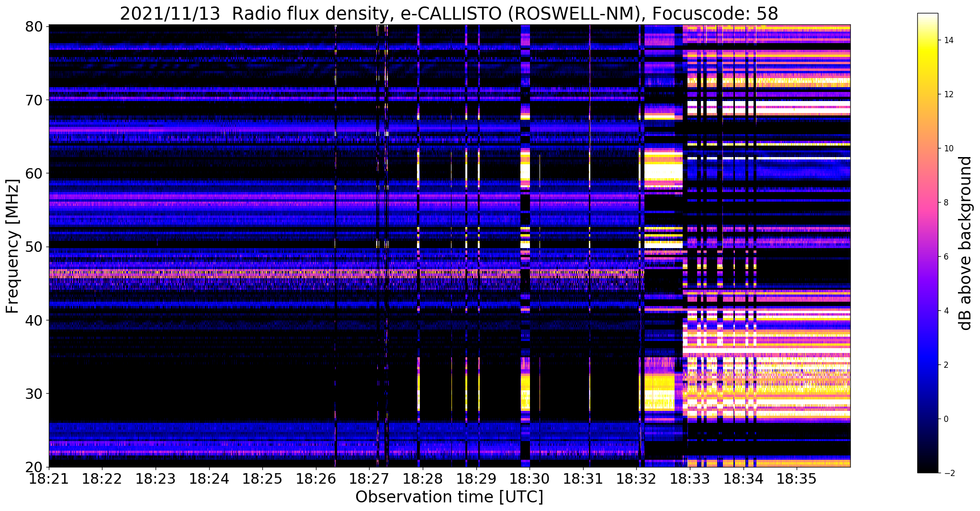Click the colorbar tick value 8

tap(946, 203)
